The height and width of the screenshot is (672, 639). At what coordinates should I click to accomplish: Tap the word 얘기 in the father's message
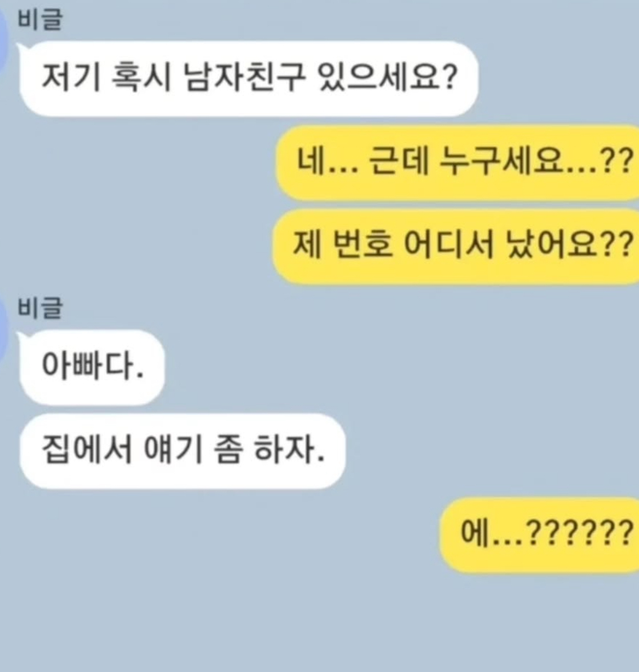click(173, 449)
